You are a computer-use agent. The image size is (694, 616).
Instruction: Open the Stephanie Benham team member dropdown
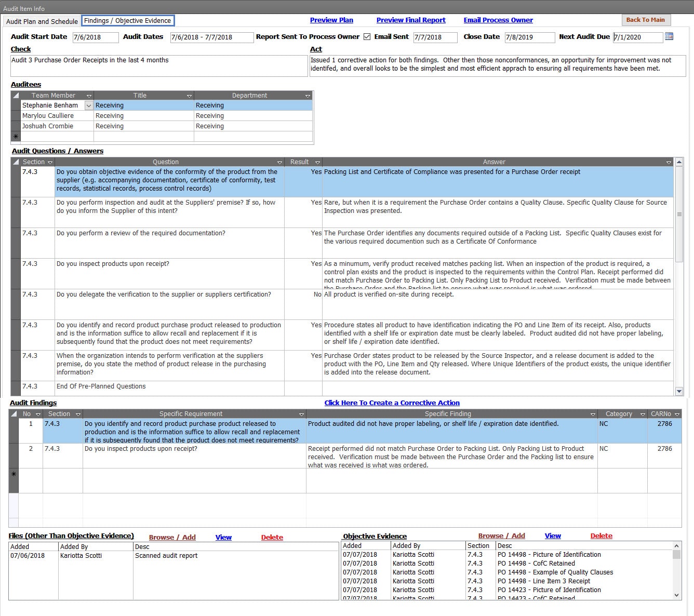[88, 105]
